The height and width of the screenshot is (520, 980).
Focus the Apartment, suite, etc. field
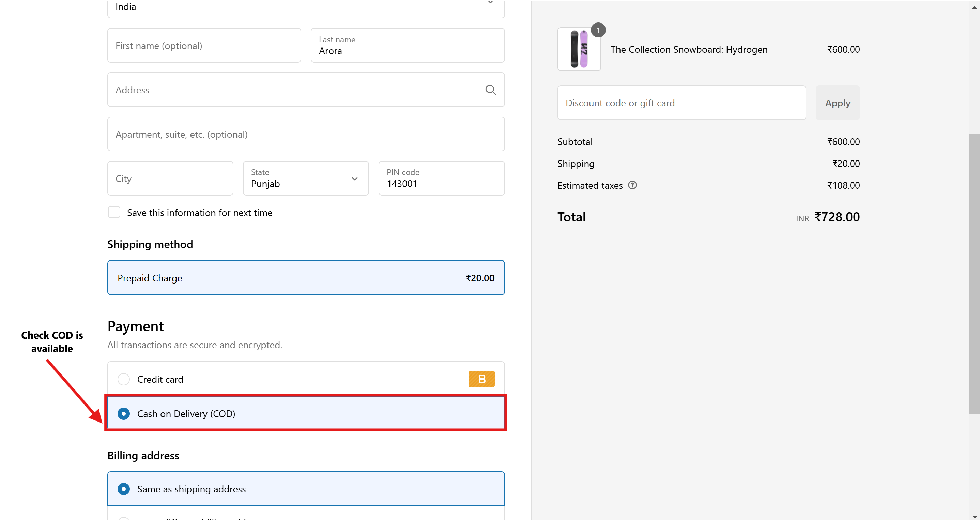click(x=306, y=134)
